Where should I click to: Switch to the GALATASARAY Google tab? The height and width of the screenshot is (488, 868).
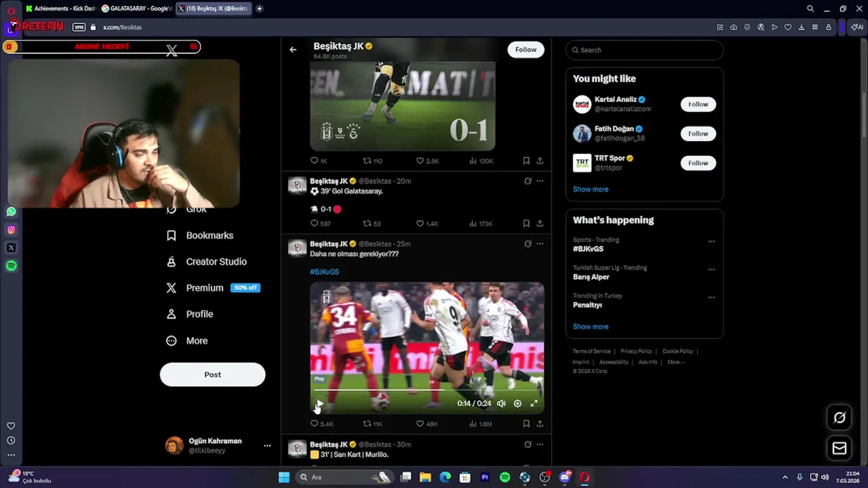(x=136, y=9)
